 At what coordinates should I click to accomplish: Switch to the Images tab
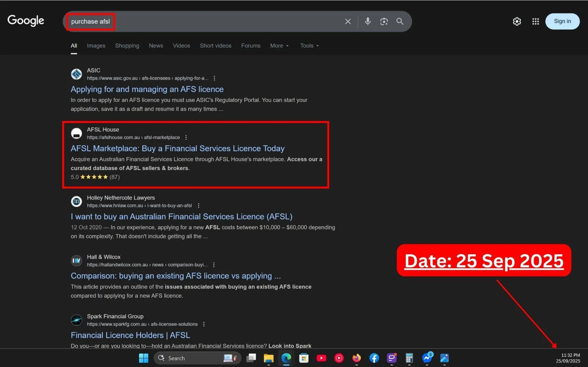point(96,46)
